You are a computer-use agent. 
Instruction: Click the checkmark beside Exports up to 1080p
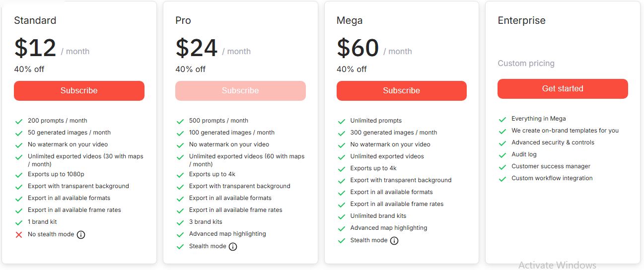coord(19,175)
